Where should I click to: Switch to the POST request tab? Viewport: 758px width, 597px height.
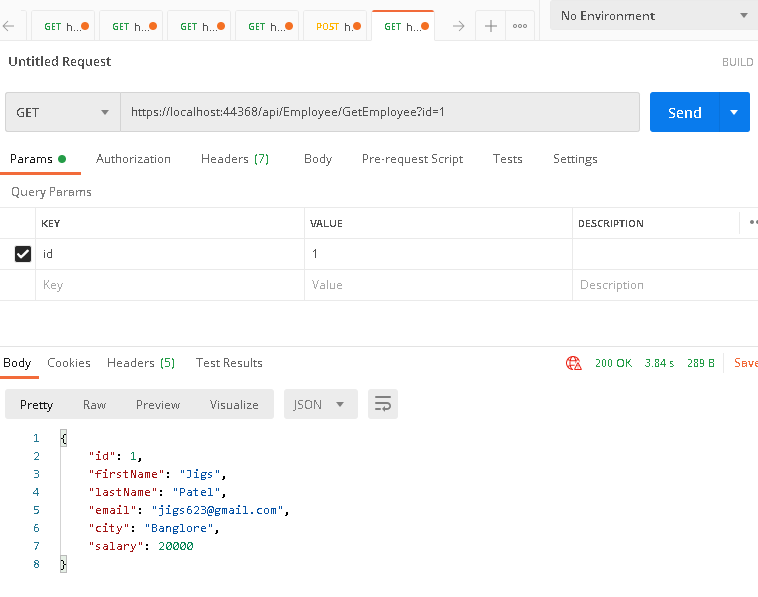[x=337, y=27]
